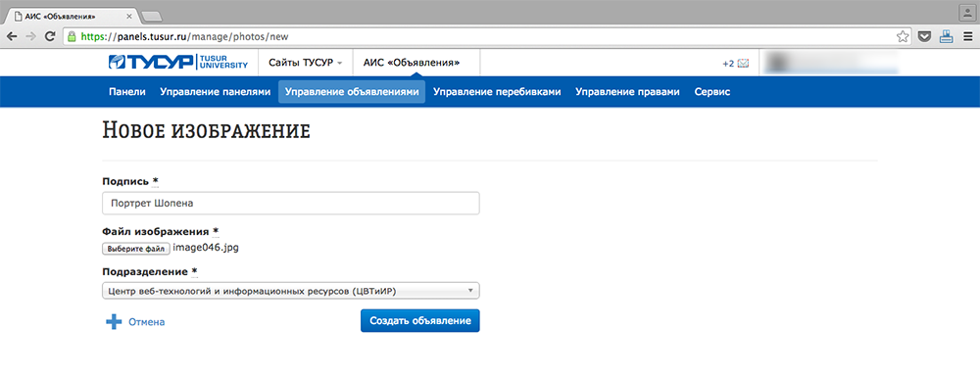This screenshot has width=980, height=375.
Task: Open the Chrome hamburger menu
Action: click(x=967, y=37)
